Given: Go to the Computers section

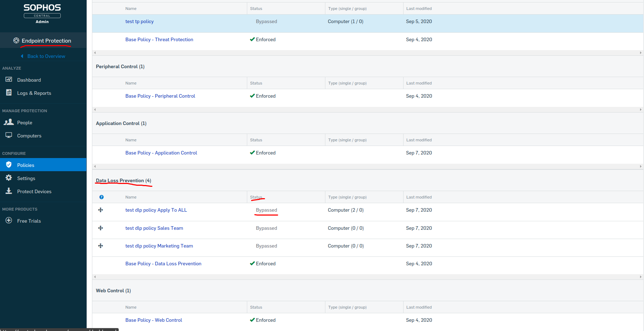Looking at the screenshot, I should point(29,136).
